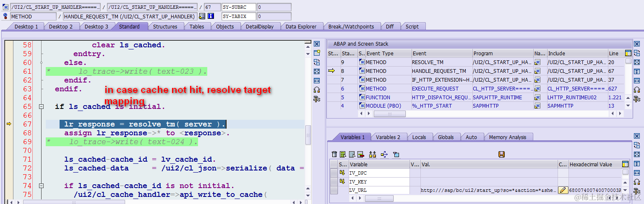Viewport: 644px width, 204px height.
Task: Click blue info icon next to method field
Action: point(211,16)
